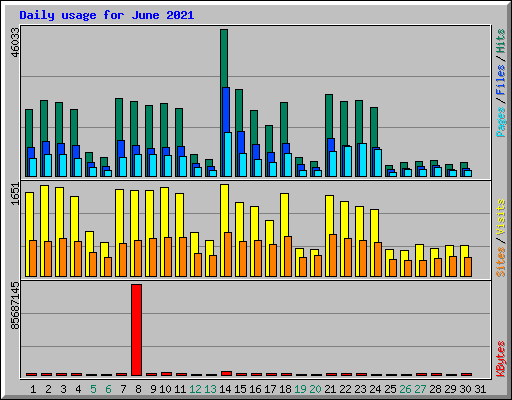The height and width of the screenshot is (400, 512).
Task: Click the 'Visits' legend label
Action: [501, 218]
